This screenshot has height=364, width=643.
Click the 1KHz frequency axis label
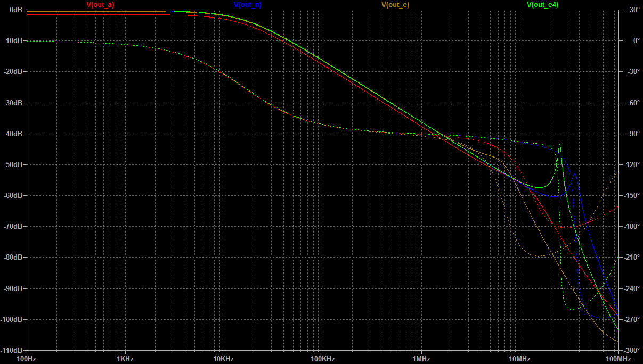pos(125,359)
